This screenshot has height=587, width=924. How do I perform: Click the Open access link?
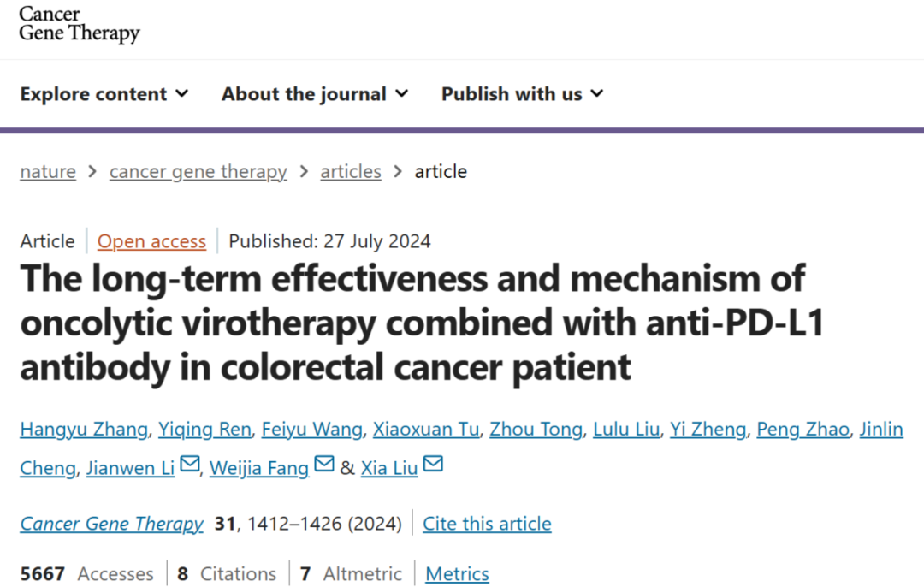point(151,241)
